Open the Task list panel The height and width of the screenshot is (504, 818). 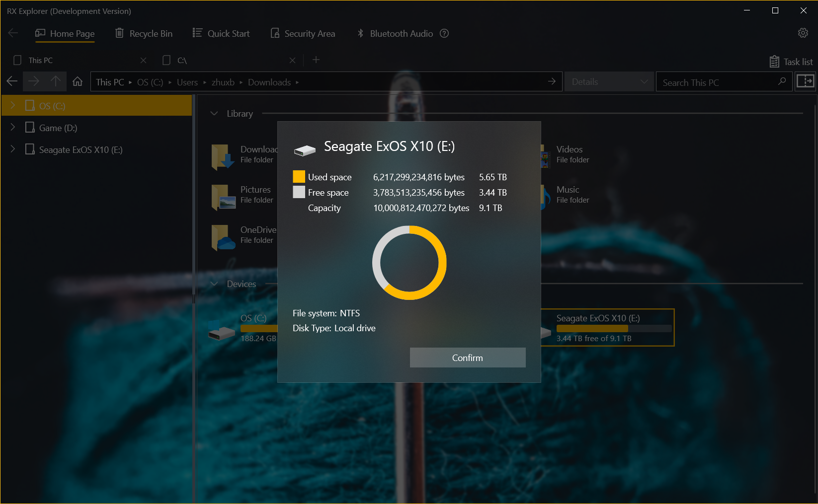pyautogui.click(x=791, y=62)
